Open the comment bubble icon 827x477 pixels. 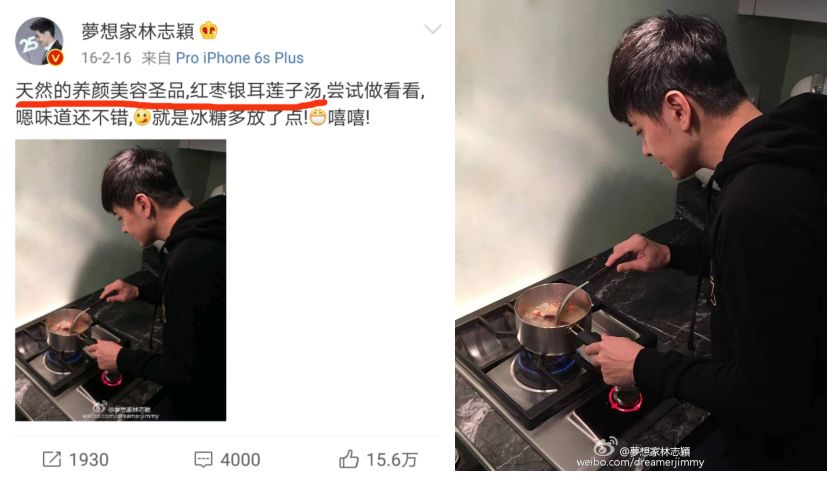point(203,460)
